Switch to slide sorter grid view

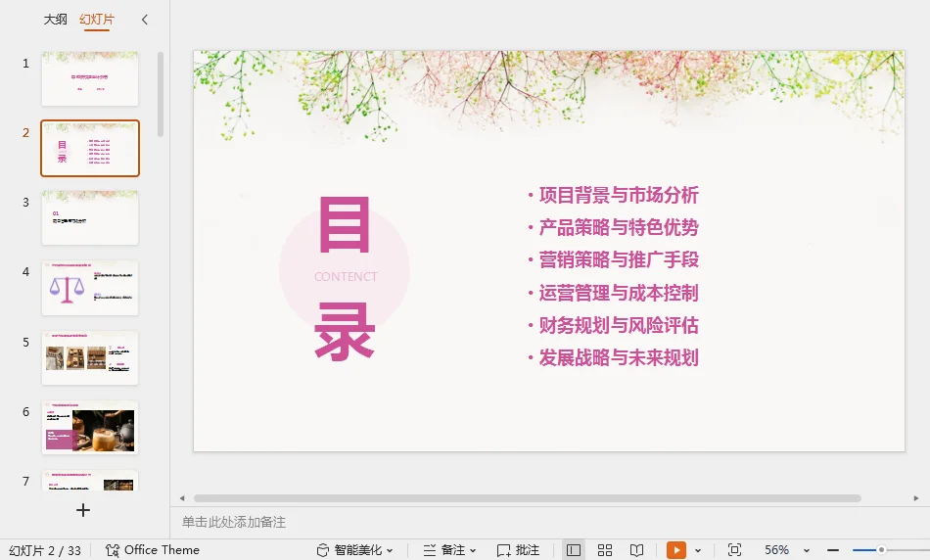pos(605,550)
